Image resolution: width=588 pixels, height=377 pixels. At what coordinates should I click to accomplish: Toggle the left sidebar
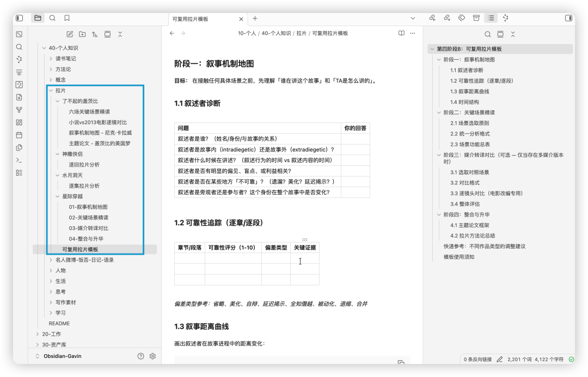coord(20,18)
